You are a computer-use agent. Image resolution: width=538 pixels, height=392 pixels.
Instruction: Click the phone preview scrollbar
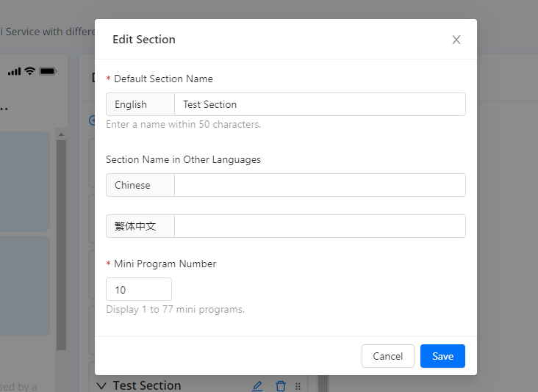coord(61,242)
